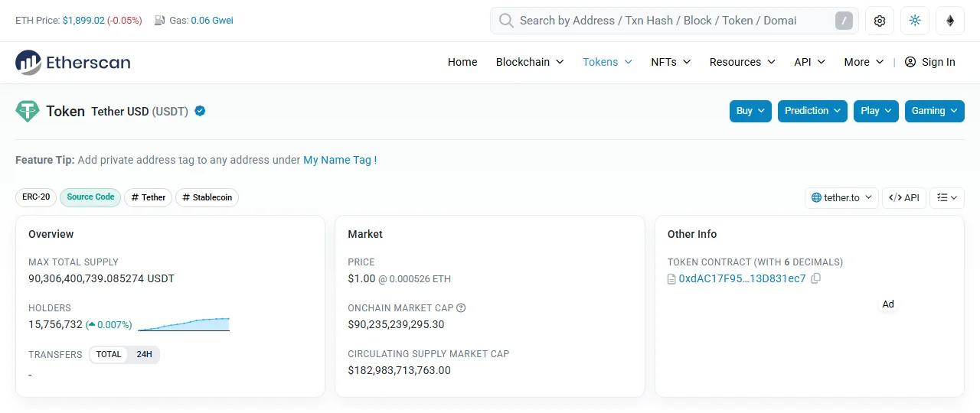Click the slash shortcut key badge
The width and height of the screenshot is (980, 413).
point(843,21)
